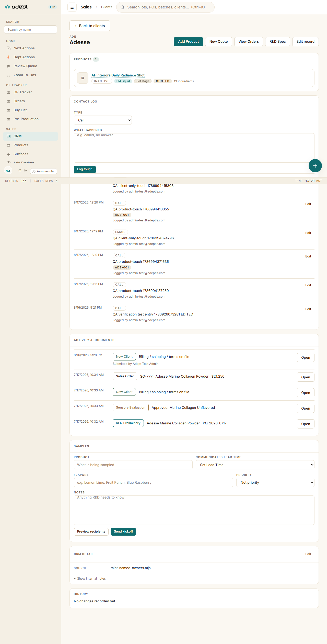Screen dimensions: 327x644
Task: Open Products icon under Sales
Action: [x=8, y=145]
